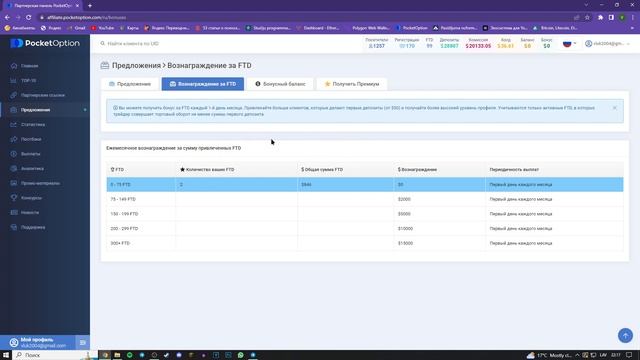This screenshot has width=640, height=360.
Task: Open the taskbar weather widget
Action: point(549,355)
